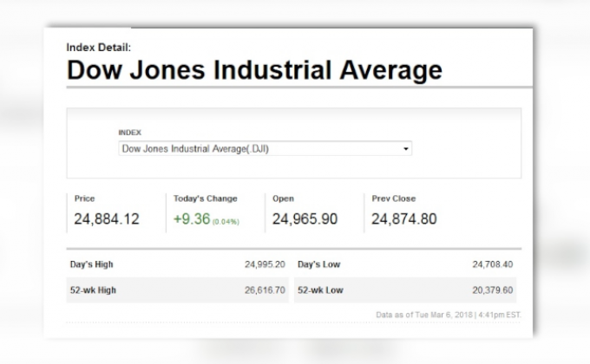Click the 52-wk Low value 20,379.60
The height and width of the screenshot is (364, 590).
pos(492,289)
